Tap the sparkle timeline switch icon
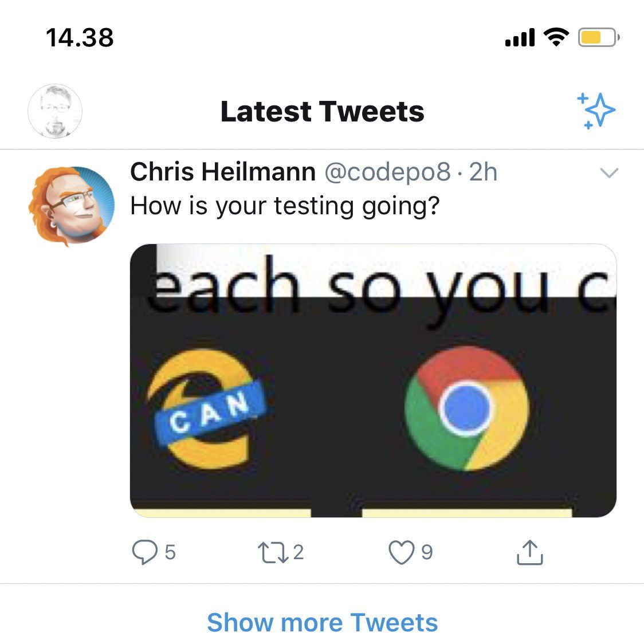This screenshot has height=644, width=644. point(596,111)
